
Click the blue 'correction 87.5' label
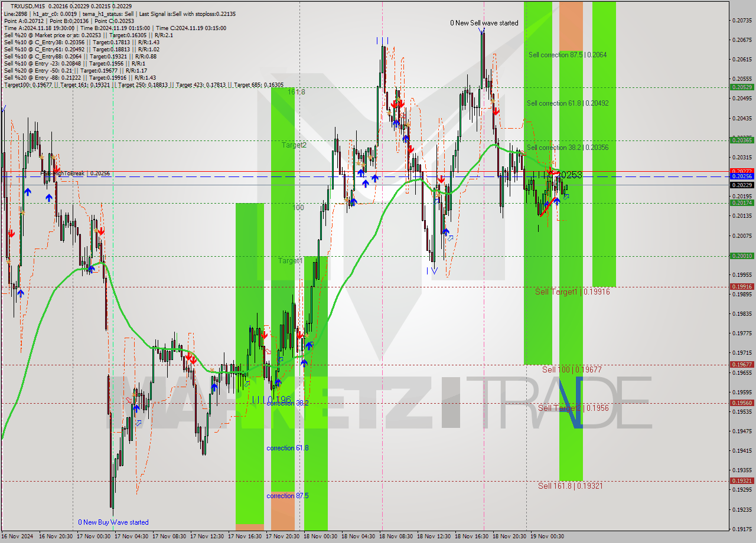point(287,496)
